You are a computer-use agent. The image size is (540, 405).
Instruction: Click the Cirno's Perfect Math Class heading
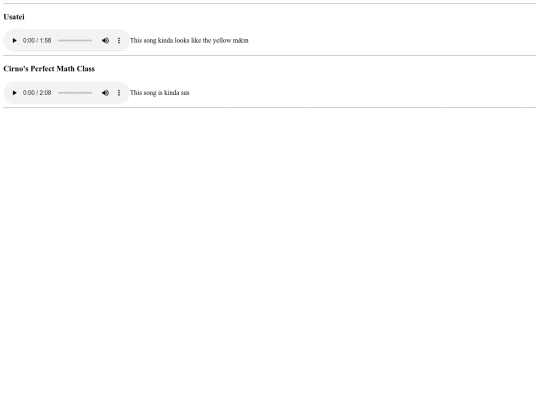[49, 69]
